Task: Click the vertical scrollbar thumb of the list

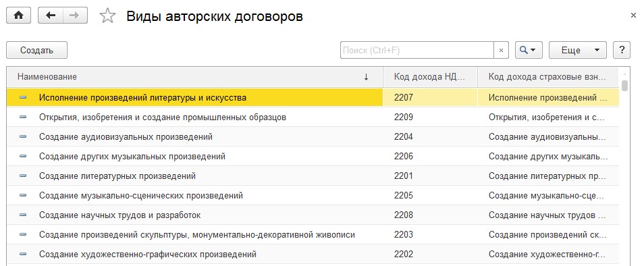Action: coord(624,85)
